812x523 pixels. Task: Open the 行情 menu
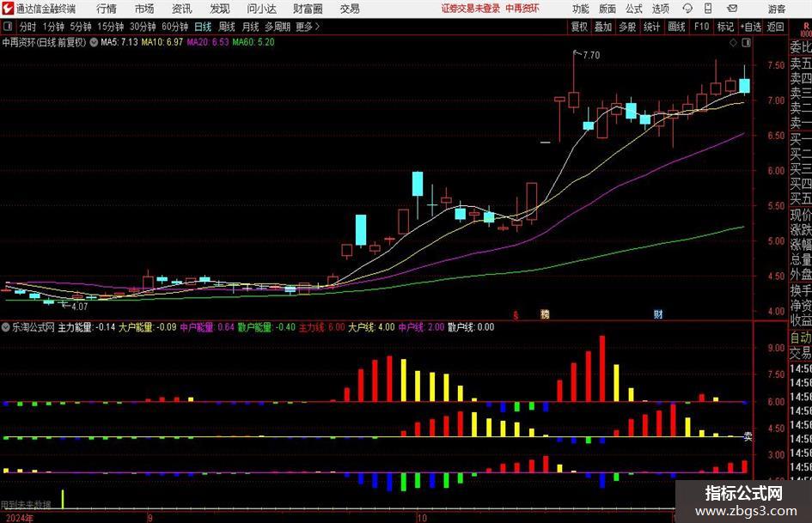(x=107, y=9)
